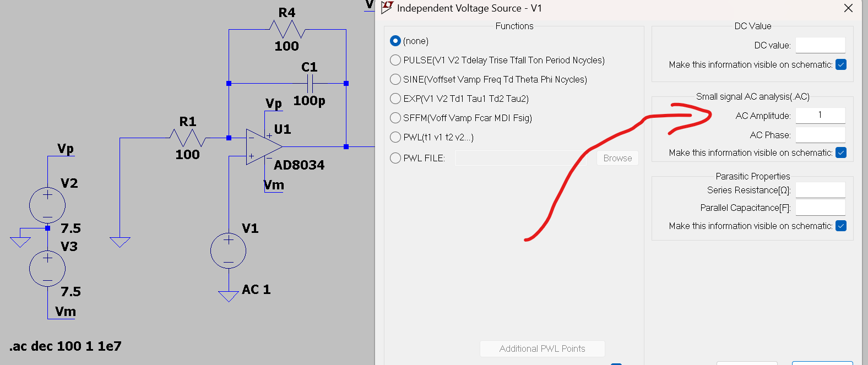Close the Independent Voltage Source dialog
Viewport: 868px width, 365px height.
click(x=848, y=8)
